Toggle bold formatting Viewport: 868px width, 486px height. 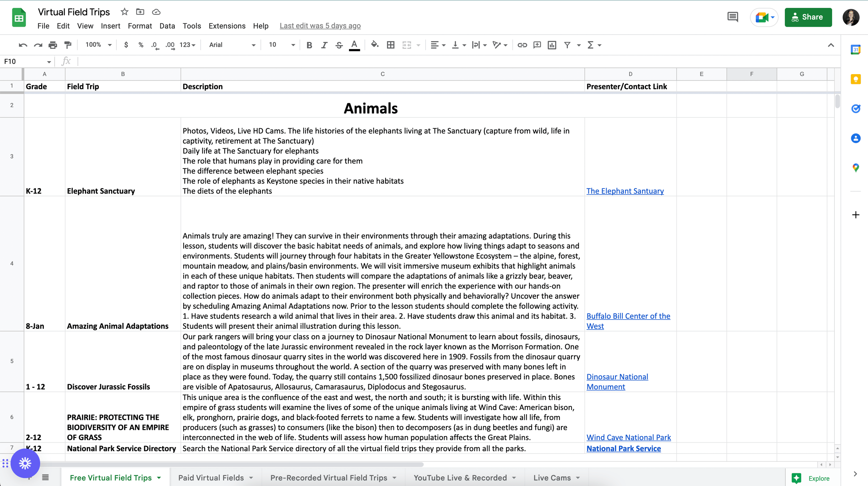[309, 45]
